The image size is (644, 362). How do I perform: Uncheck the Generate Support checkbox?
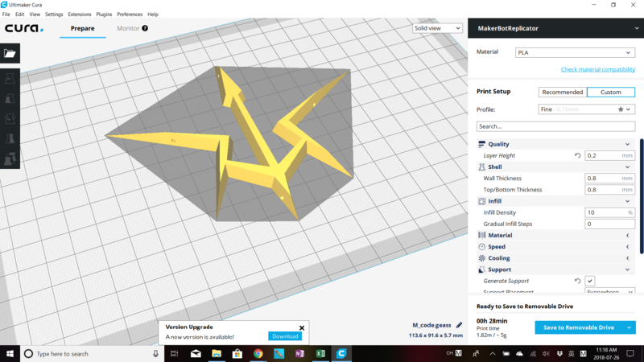(590, 281)
